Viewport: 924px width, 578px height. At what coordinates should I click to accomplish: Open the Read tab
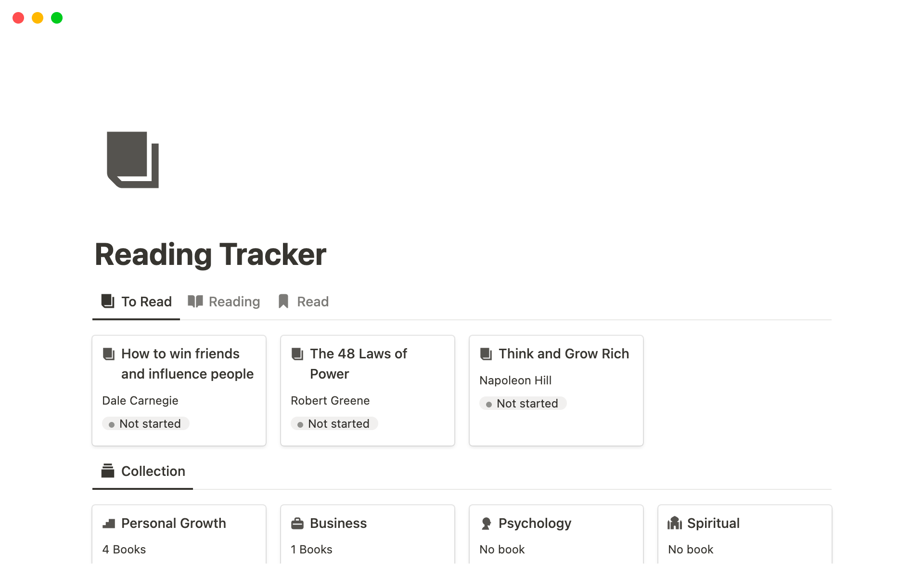(x=304, y=302)
